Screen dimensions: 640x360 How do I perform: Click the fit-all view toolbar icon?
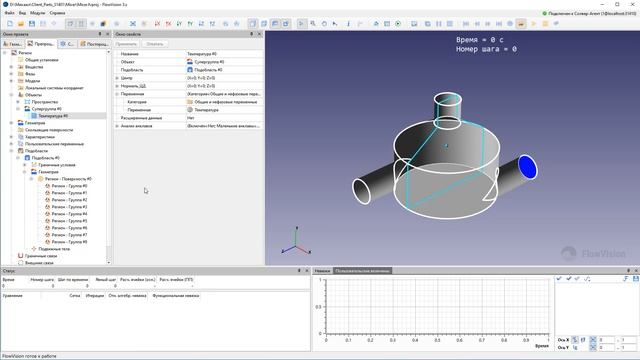133,24
